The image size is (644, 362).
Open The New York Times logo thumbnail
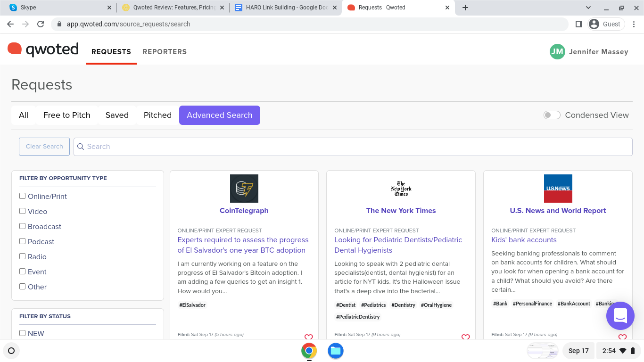[401, 189]
